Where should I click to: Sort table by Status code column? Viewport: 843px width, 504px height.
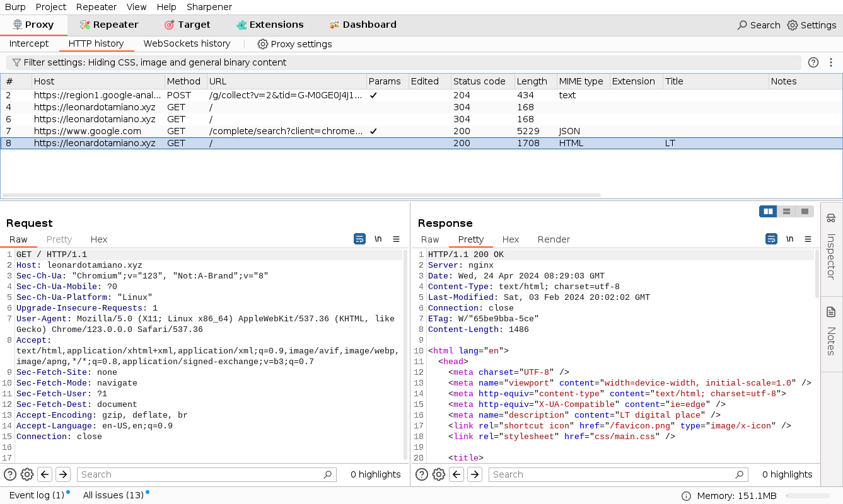click(482, 81)
